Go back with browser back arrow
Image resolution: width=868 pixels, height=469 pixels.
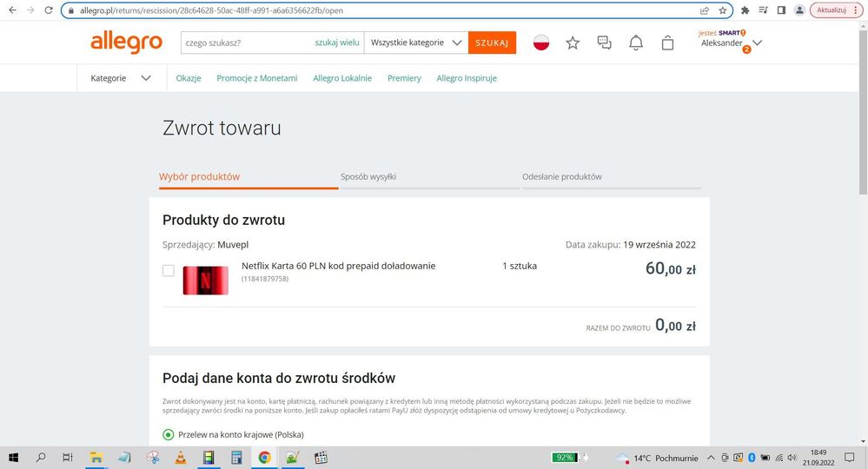[12, 10]
